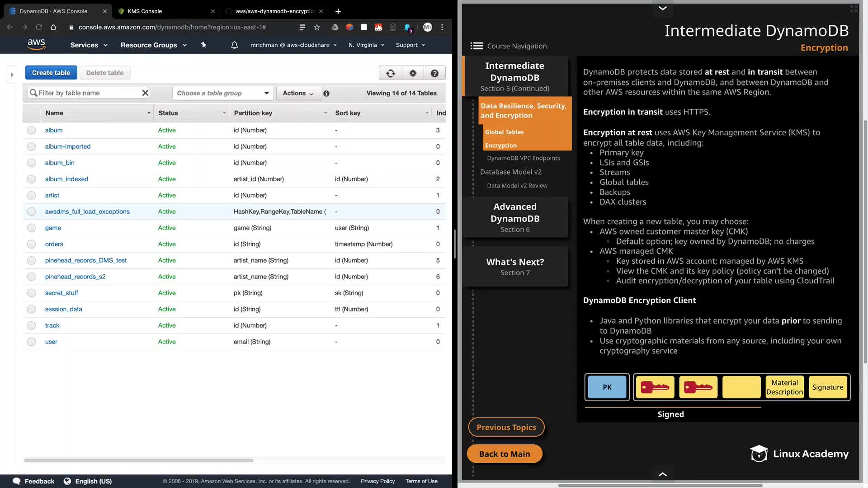
Task: Click the Create table button
Action: click(51, 73)
